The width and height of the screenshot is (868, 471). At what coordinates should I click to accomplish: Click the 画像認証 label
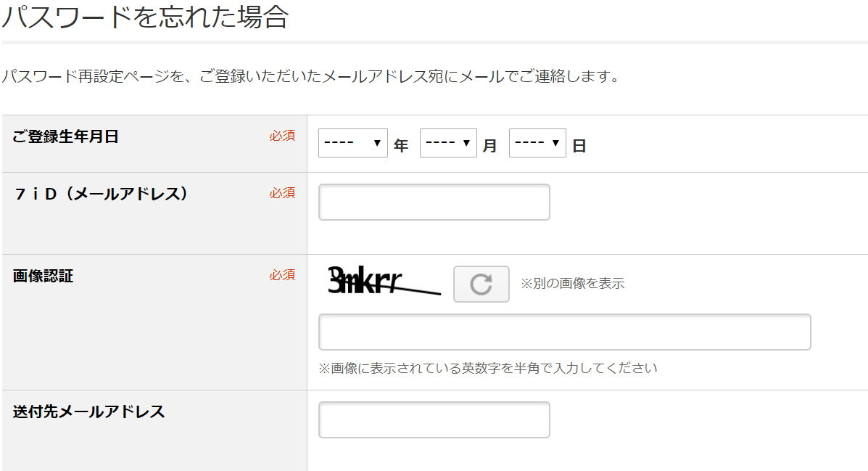44,277
